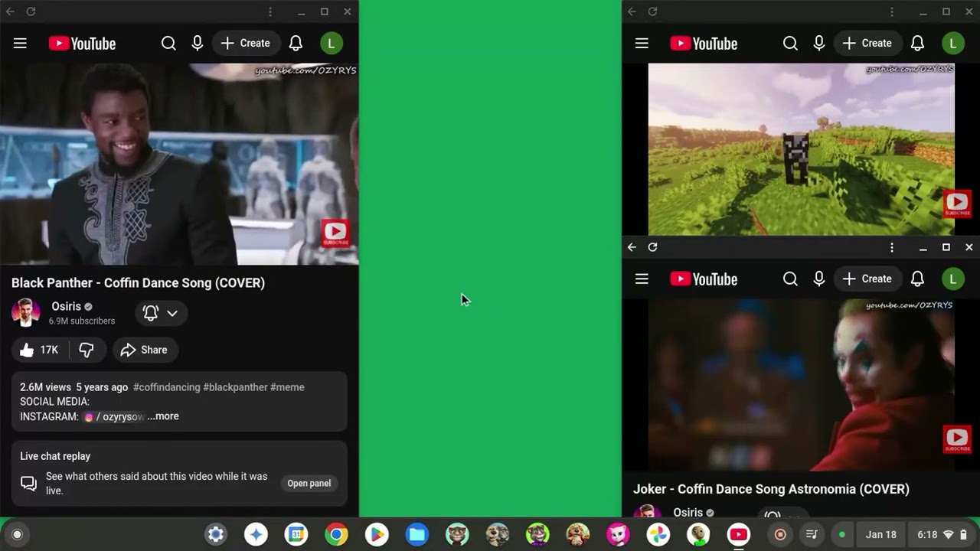This screenshot has width=980, height=551.
Task: Go back in the Joker window
Action: [632, 247]
